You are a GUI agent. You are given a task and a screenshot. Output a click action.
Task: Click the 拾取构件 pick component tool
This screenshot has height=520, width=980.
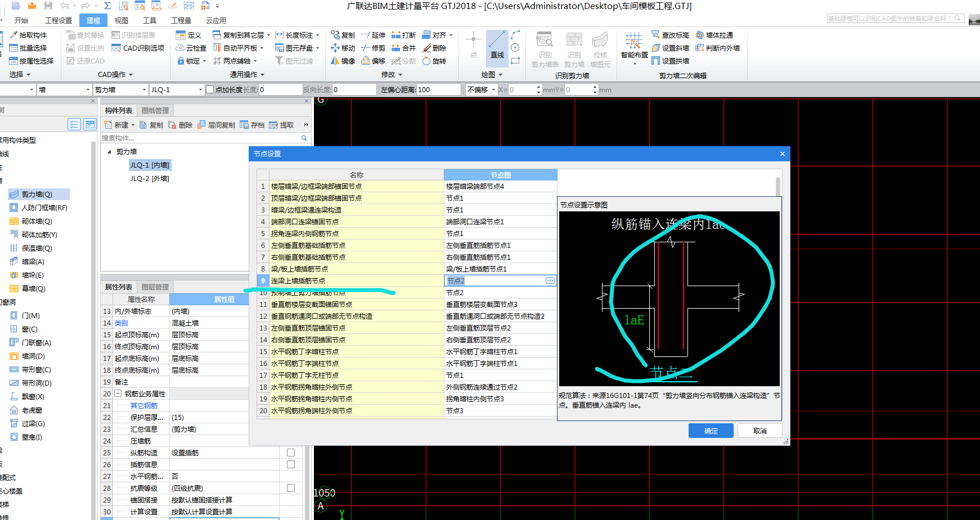(x=28, y=35)
